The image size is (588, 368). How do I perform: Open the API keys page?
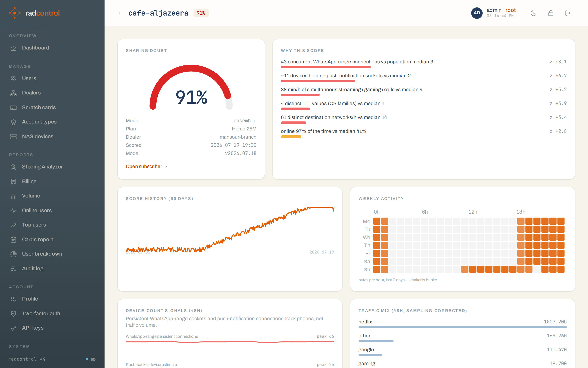coord(52,328)
